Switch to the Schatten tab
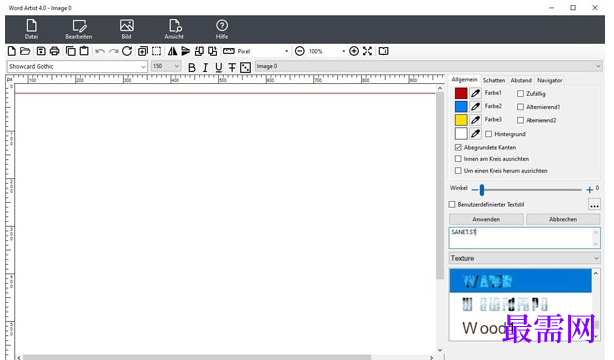This screenshot has height=360, width=614. 494,80
